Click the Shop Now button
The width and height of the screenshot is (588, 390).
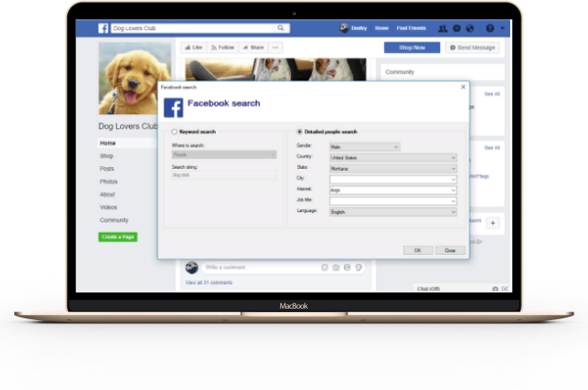coord(412,48)
